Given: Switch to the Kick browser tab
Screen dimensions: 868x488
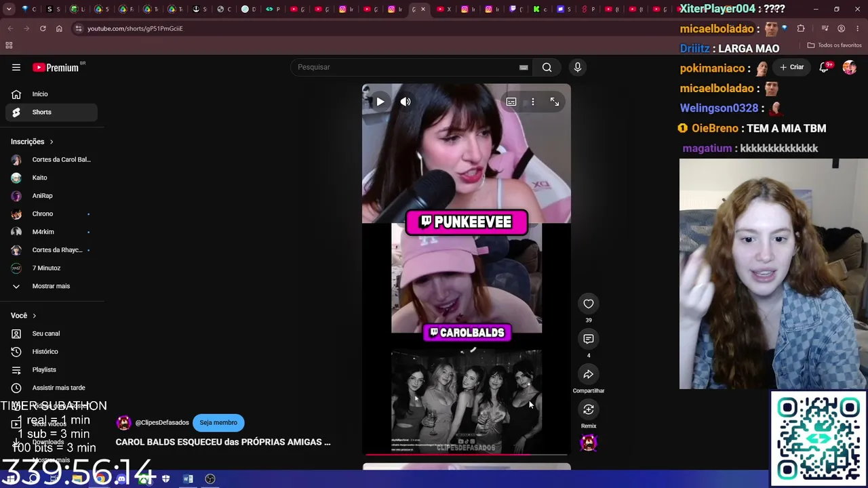Looking at the screenshot, I should pos(536,9).
